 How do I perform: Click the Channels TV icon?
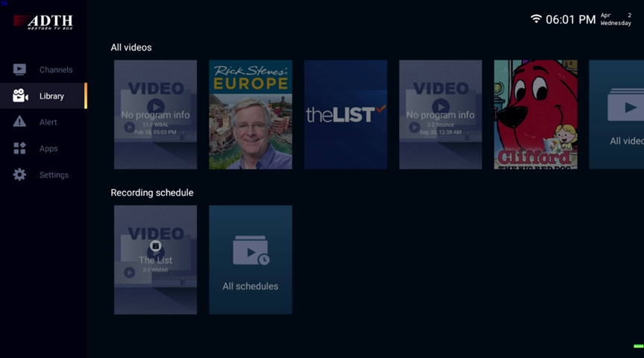tap(19, 69)
